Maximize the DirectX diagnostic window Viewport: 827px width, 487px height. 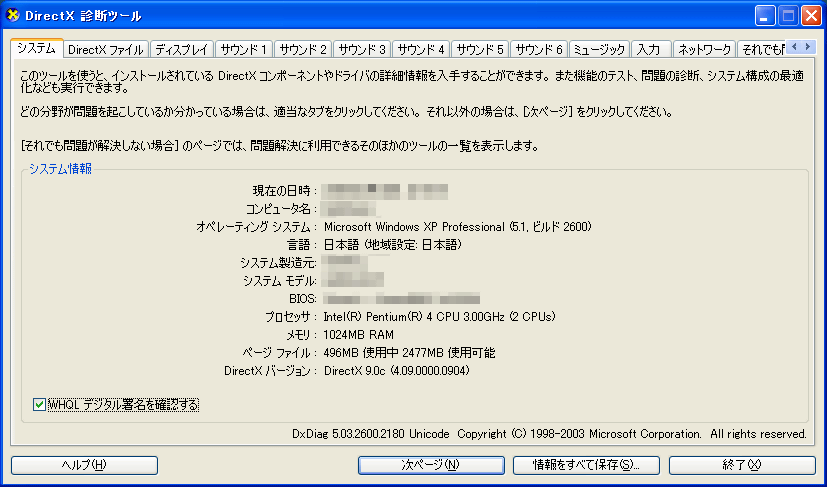(788, 16)
